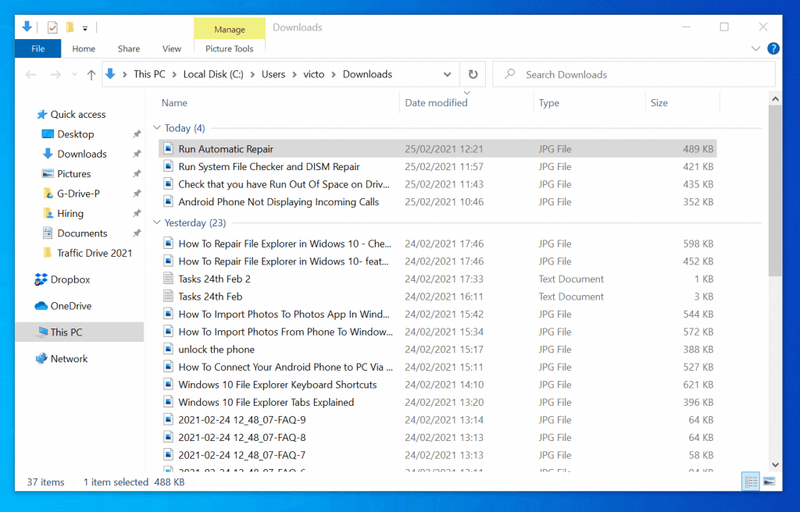This screenshot has height=512, width=800.
Task: Click Local Disk (C:) in breadcrumb
Action: point(213,74)
